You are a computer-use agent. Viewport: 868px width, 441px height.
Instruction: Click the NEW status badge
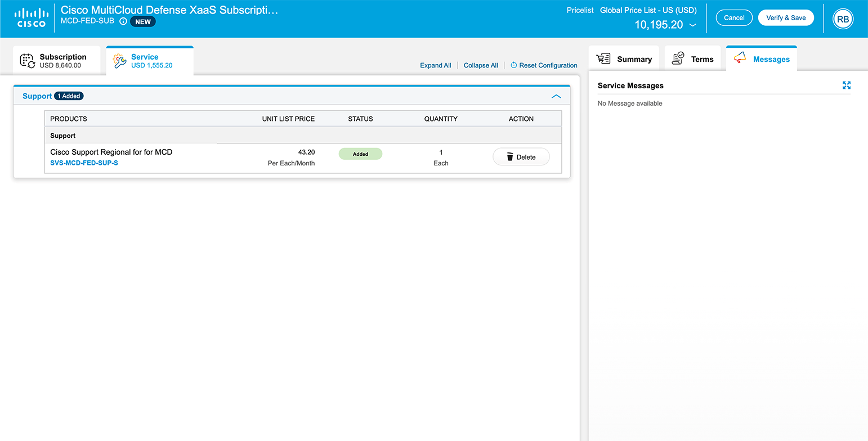pos(143,22)
